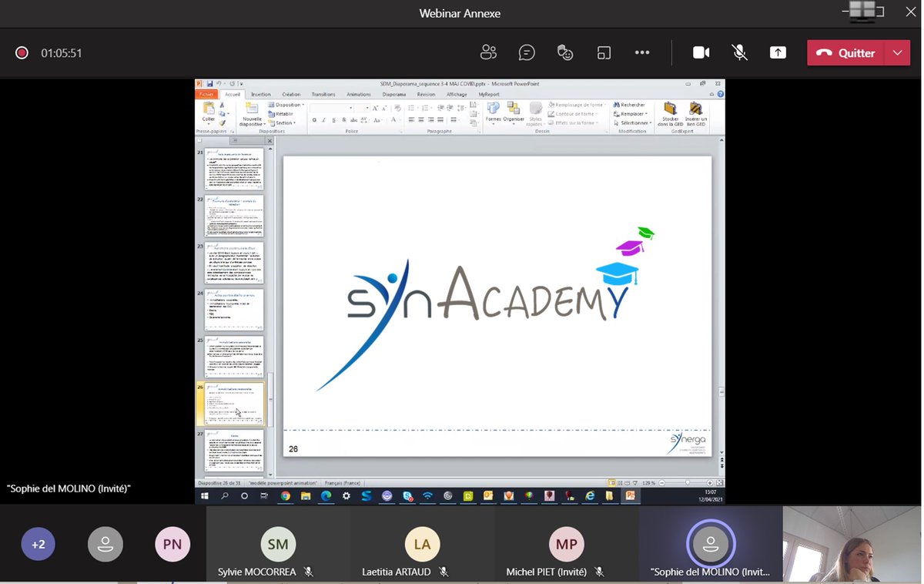This screenshot has height=584, width=924.
Task: Open the Formes shapes gallery
Action: [x=493, y=112]
